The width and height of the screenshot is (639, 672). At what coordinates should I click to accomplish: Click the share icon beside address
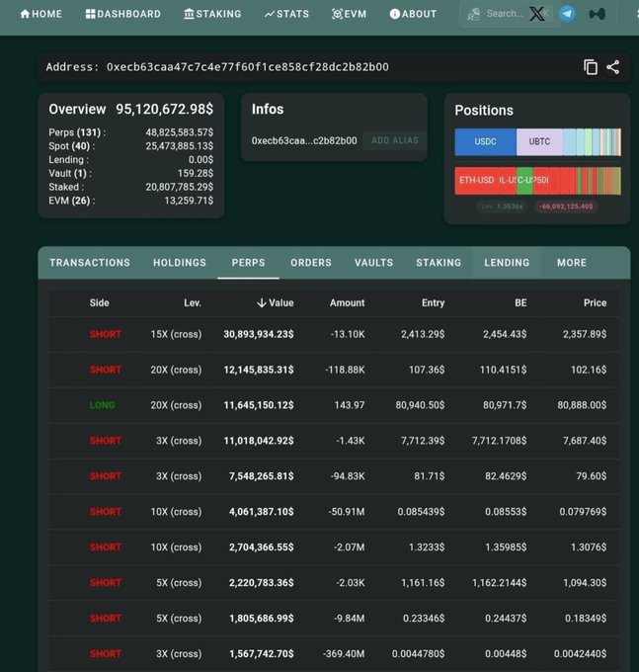click(613, 67)
